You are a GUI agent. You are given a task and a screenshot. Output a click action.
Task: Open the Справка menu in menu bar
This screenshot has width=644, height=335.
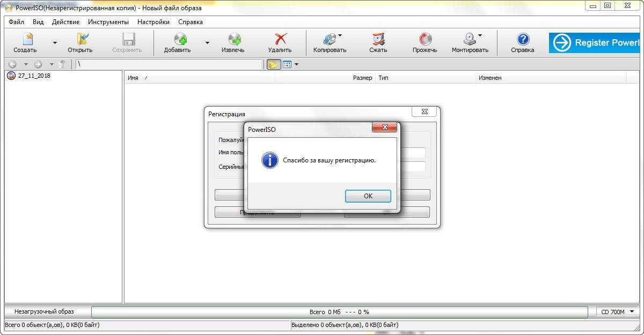pos(191,22)
